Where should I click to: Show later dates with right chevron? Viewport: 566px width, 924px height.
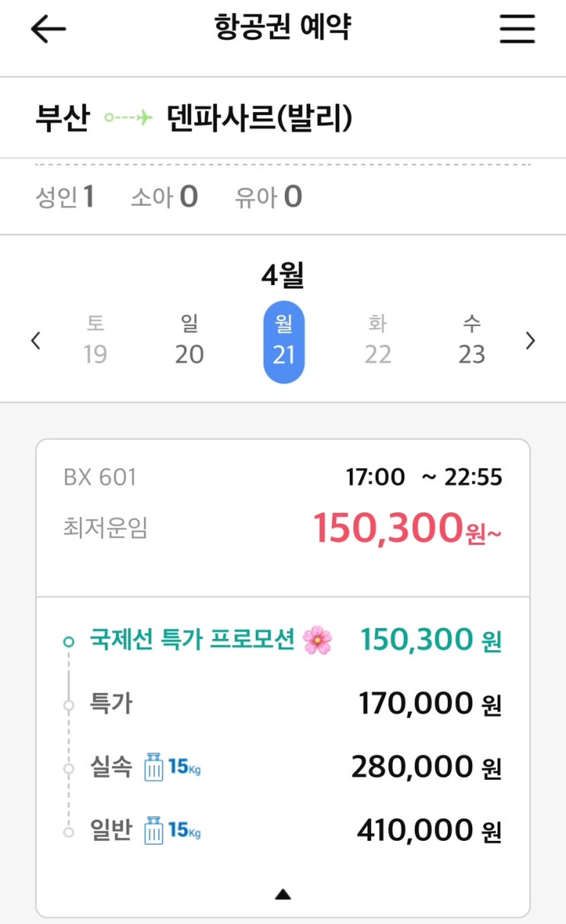[x=531, y=341]
